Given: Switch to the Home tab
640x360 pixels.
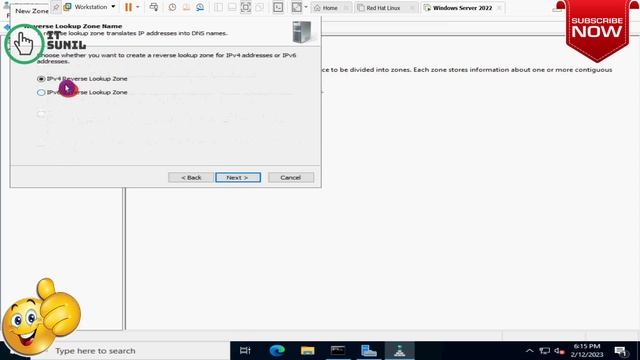Looking at the screenshot, I should [x=330, y=8].
